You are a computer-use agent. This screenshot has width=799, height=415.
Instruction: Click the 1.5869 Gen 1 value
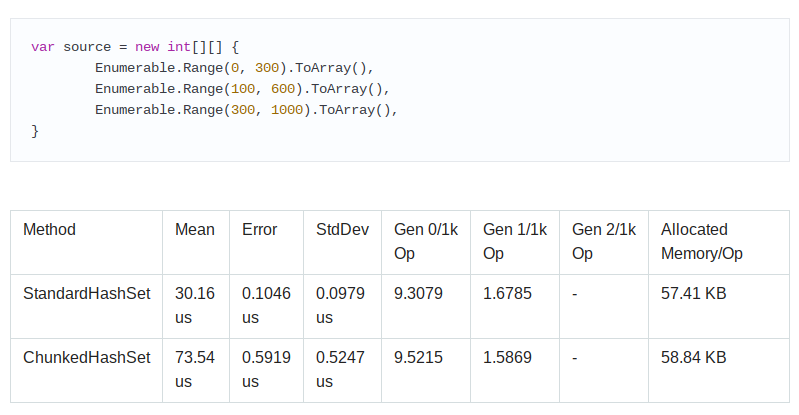click(x=507, y=357)
